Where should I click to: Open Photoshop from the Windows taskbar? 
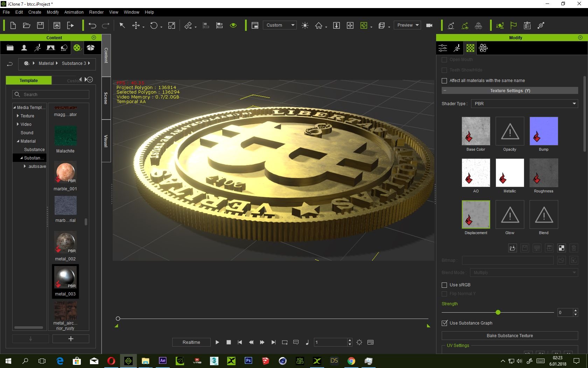click(248, 361)
